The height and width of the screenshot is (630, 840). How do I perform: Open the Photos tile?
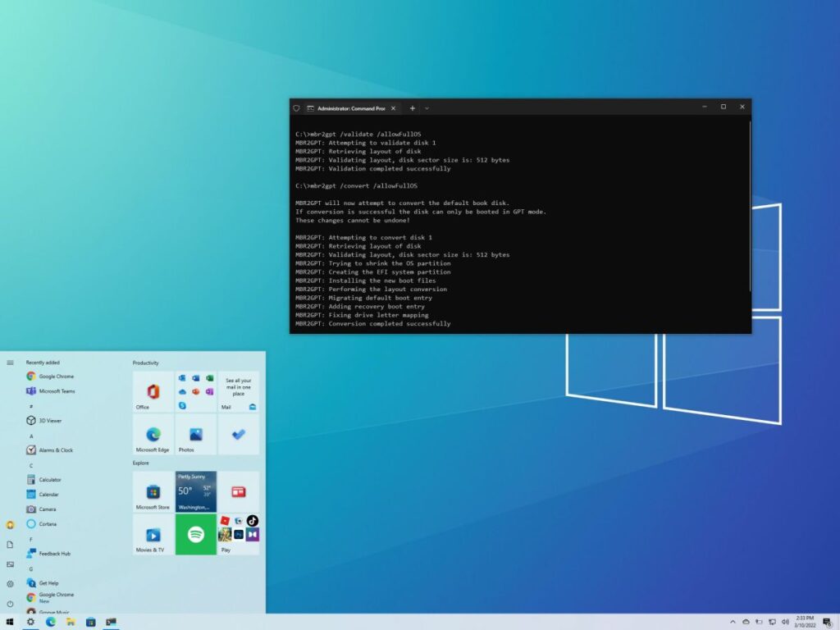(195, 434)
